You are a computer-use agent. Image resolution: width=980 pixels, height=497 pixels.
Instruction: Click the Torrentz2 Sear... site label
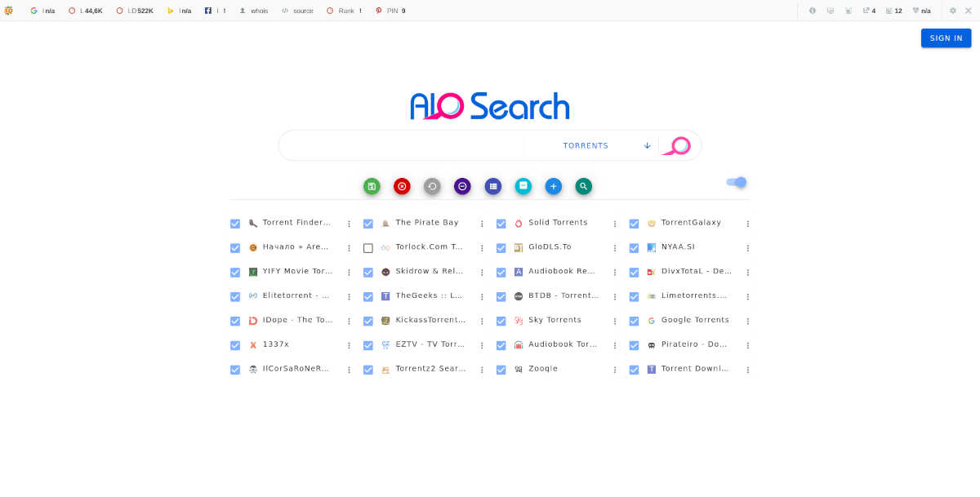tap(430, 369)
